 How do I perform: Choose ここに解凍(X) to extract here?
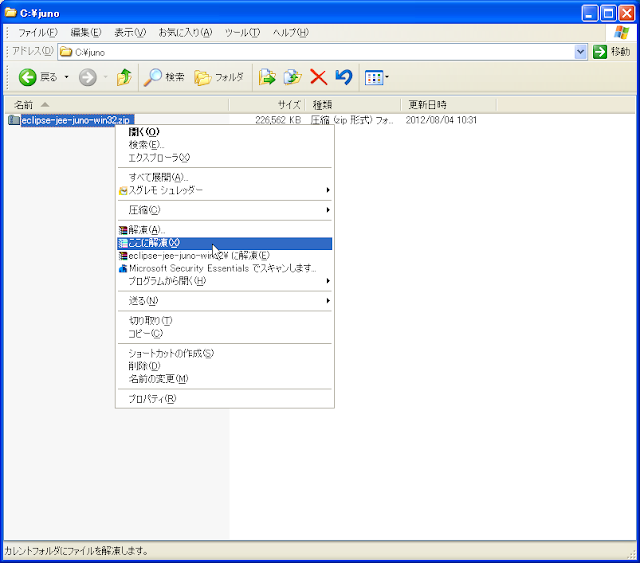(224, 243)
